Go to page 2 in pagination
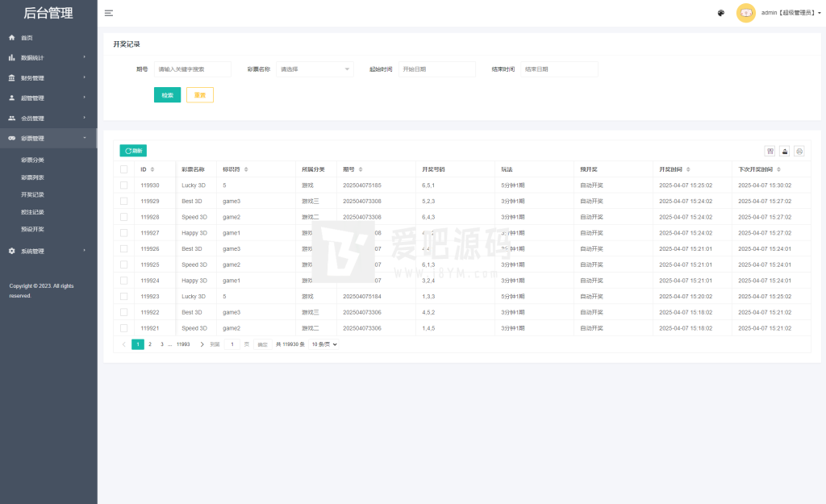 (150, 344)
